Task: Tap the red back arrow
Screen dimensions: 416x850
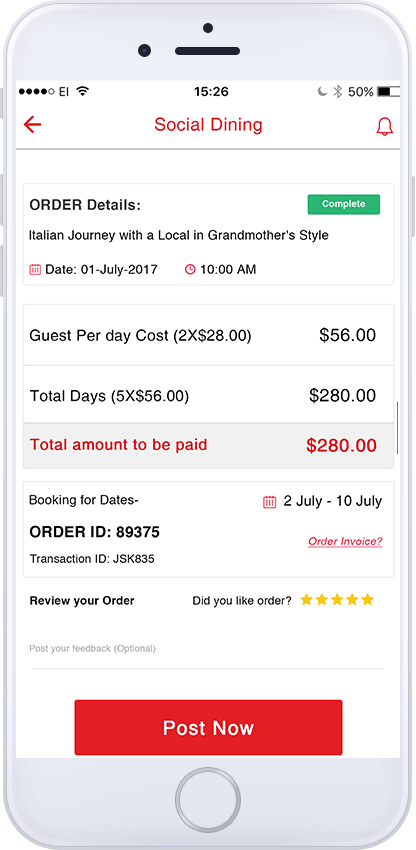Action: (33, 125)
